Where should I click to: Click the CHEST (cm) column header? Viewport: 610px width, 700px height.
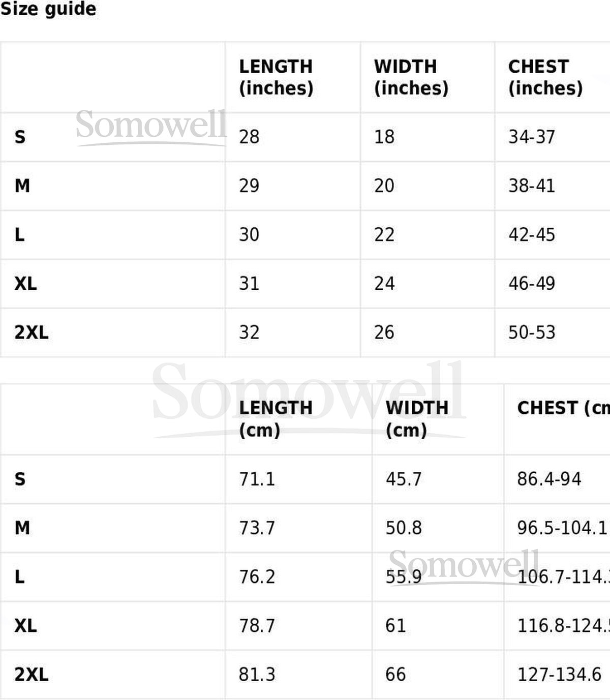(x=563, y=408)
